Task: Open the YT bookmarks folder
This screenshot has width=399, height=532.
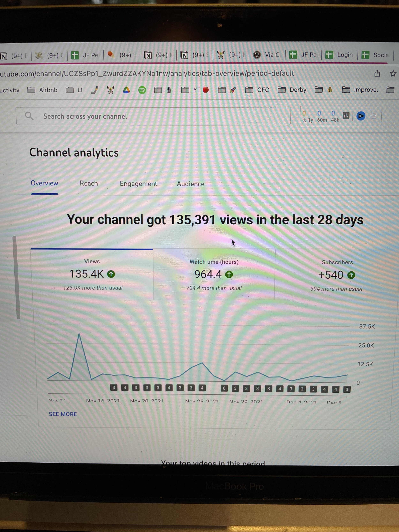Action: click(x=195, y=90)
